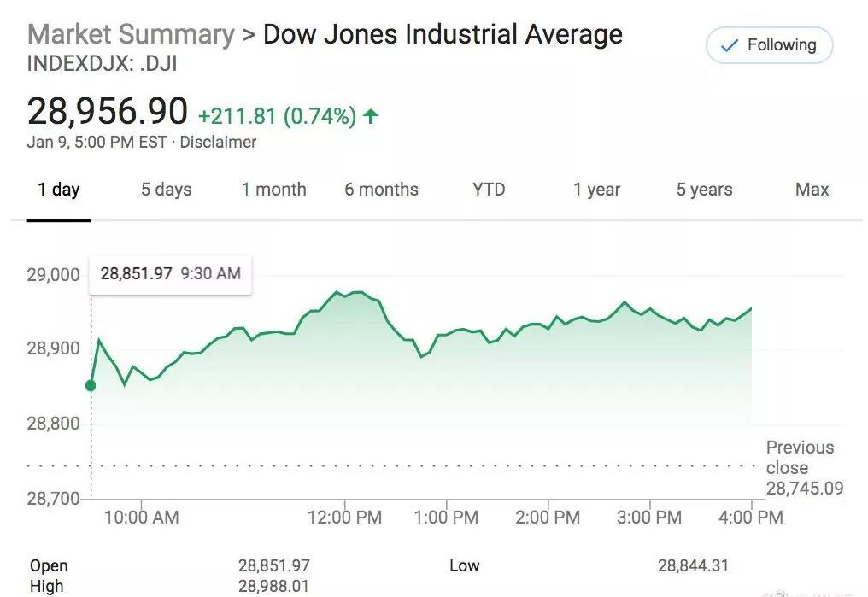Viewport: 868px width, 597px height.
Task: Click the Following checkmark icon
Action: tap(729, 46)
